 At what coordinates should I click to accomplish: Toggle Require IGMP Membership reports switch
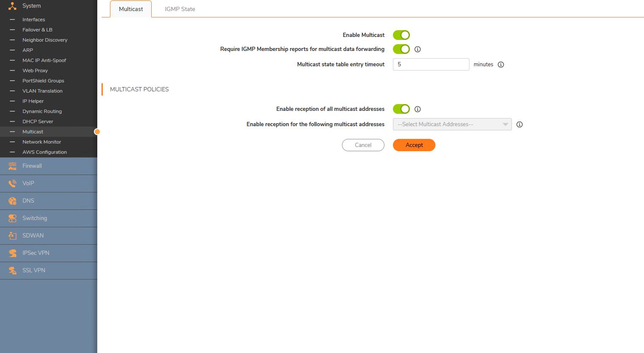point(401,49)
